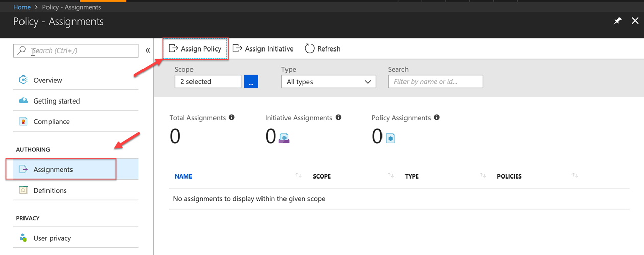Click the search magnifier icon
The width and height of the screenshot is (644, 255).
point(21,50)
